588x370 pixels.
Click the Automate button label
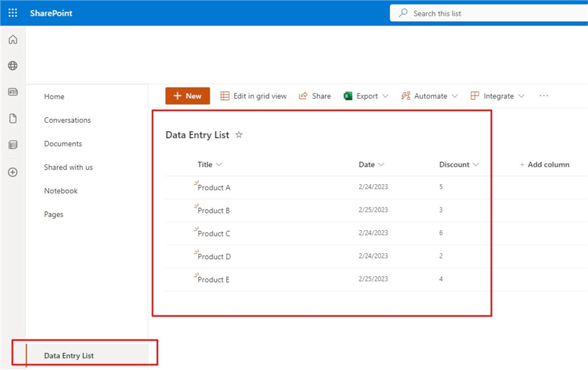[x=431, y=96]
